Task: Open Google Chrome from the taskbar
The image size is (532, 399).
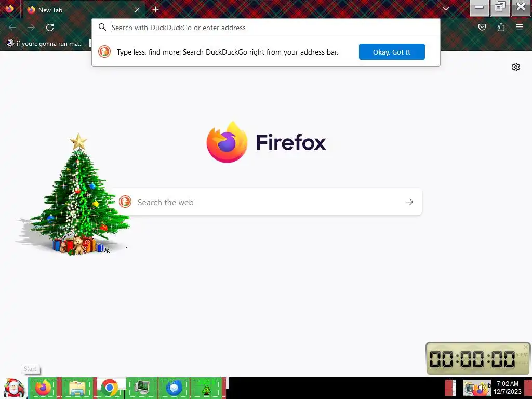Action: pos(110,388)
